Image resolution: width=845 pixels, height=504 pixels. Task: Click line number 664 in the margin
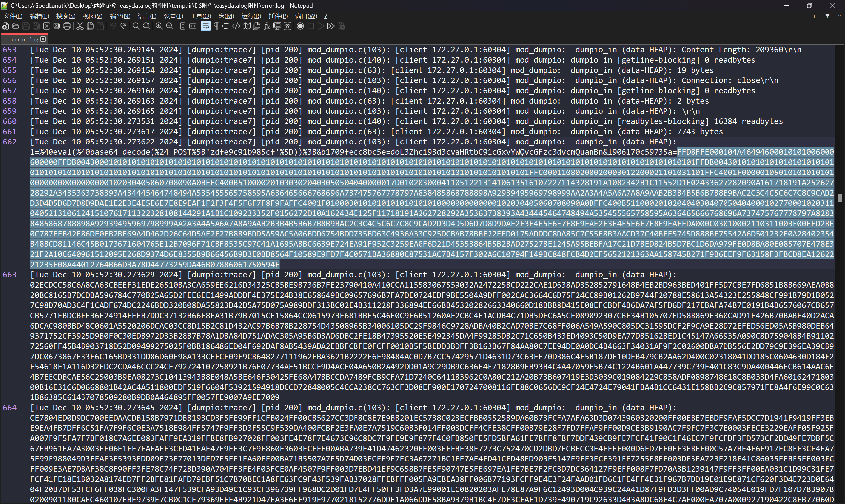click(x=10, y=407)
